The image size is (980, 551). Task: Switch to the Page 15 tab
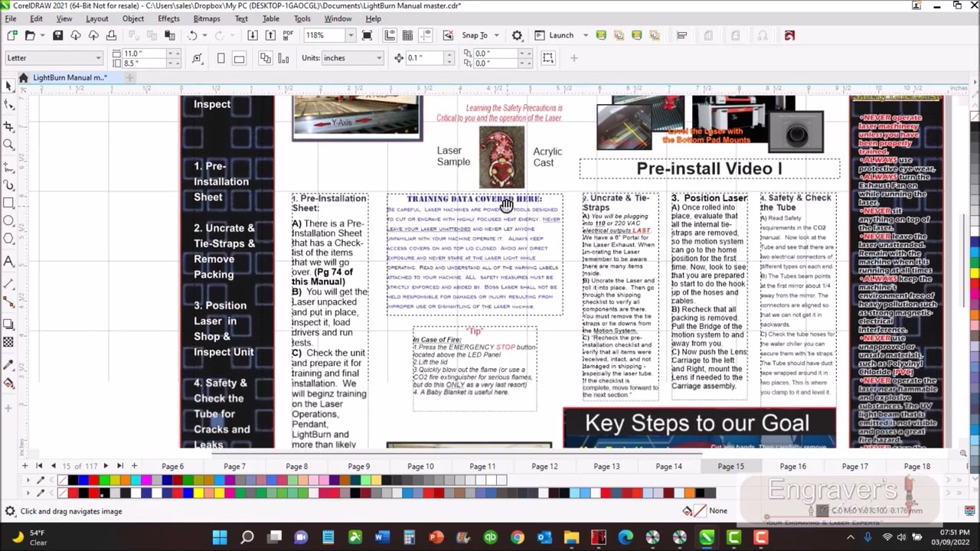[730, 466]
